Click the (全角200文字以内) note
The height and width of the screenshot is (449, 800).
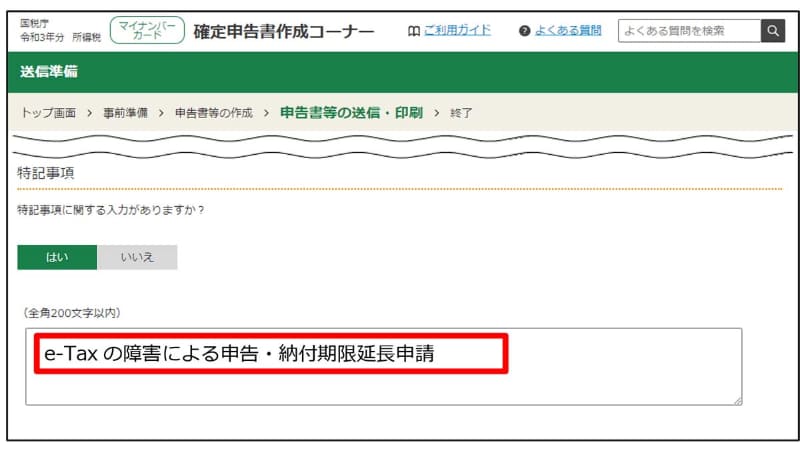72,313
